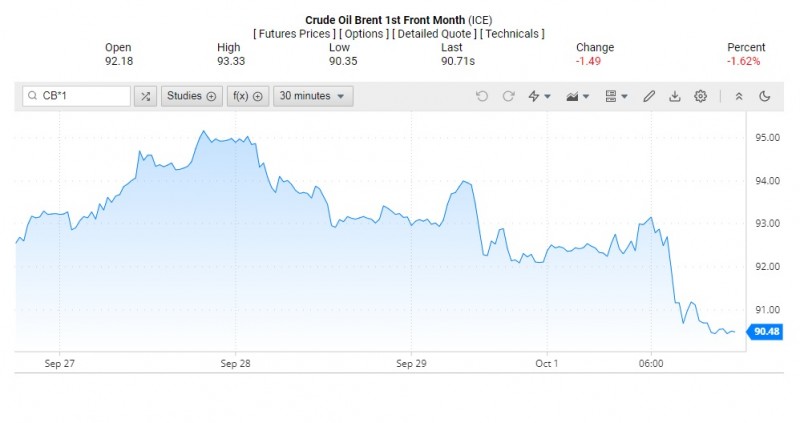Toggle dark mode moon icon
Screen dimensions: 800x423
click(x=765, y=96)
